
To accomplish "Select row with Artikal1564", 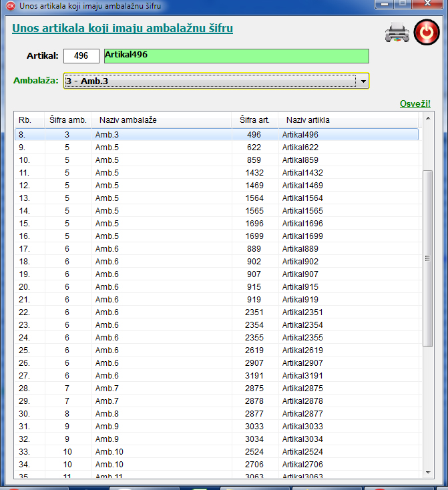I will [x=216, y=198].
